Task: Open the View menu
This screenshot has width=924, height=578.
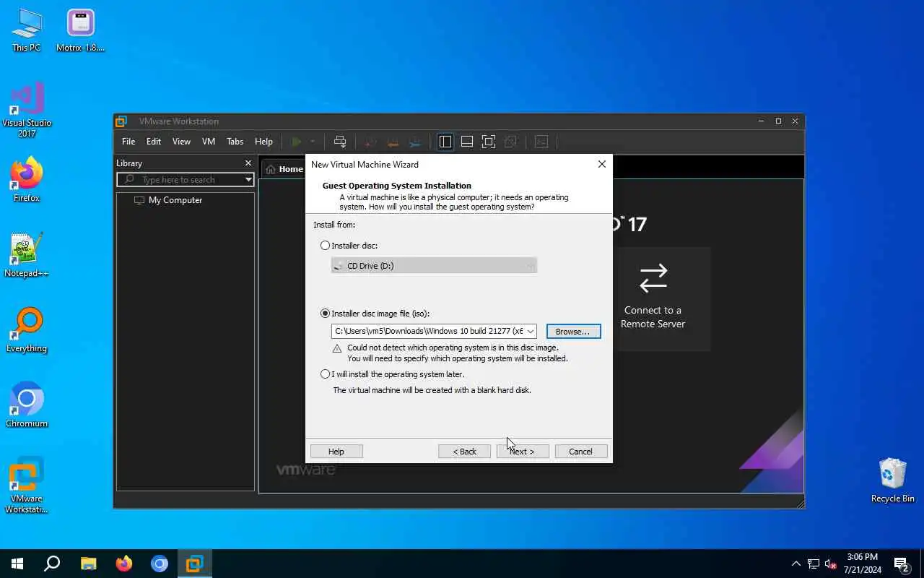Action: [x=181, y=142]
